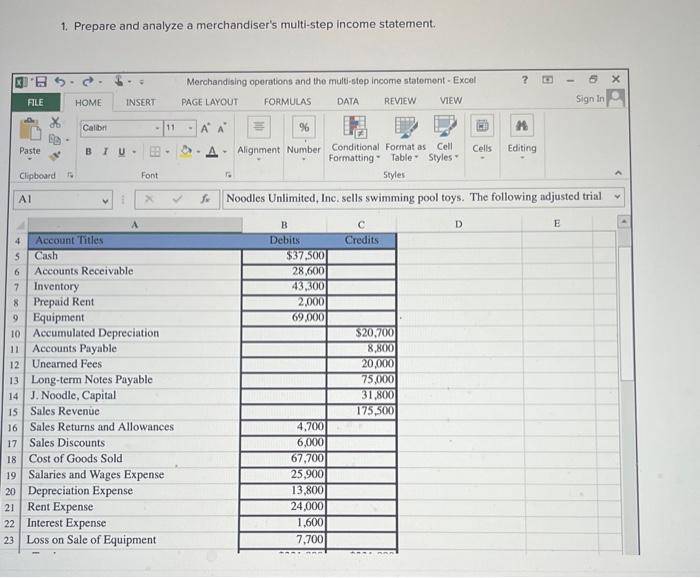Click Decrease Font Size icon
Screen dimensions: 700x578
point(221,129)
